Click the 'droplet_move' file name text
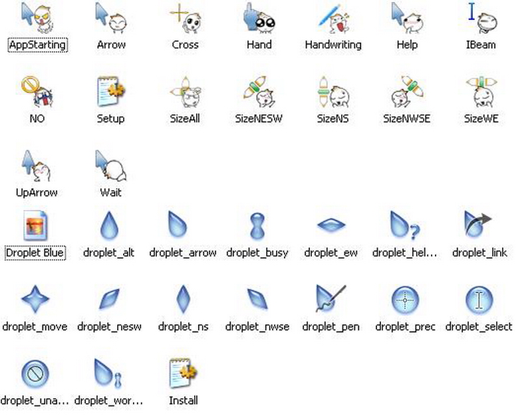Screen dimensions: 532x416 point(35,326)
